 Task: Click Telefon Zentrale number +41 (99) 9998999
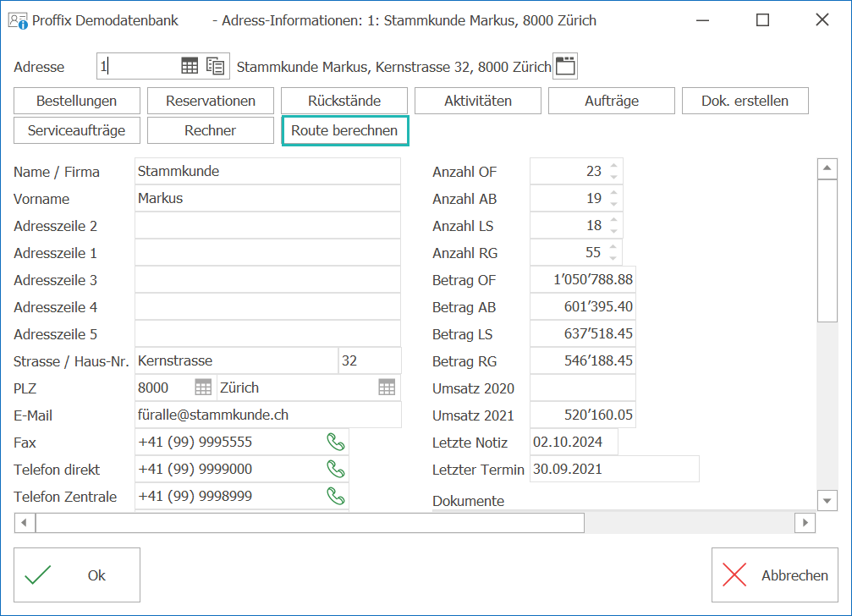click(x=195, y=496)
